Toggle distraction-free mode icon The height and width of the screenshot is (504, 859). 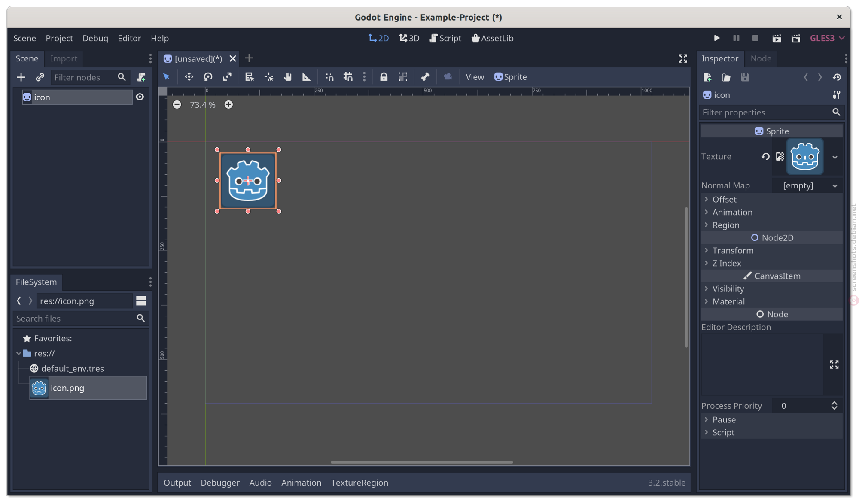pyautogui.click(x=683, y=58)
